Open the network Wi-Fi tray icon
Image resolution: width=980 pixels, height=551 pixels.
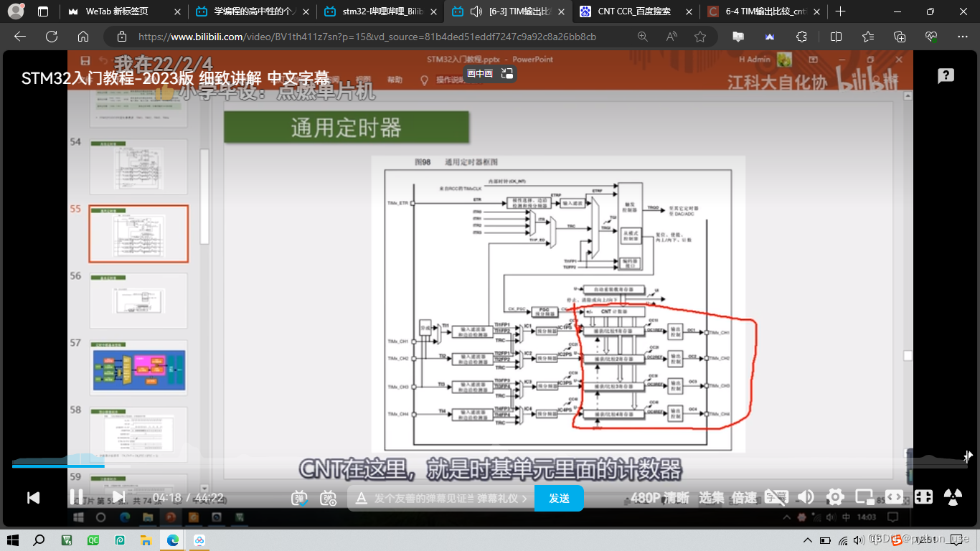coord(843,540)
